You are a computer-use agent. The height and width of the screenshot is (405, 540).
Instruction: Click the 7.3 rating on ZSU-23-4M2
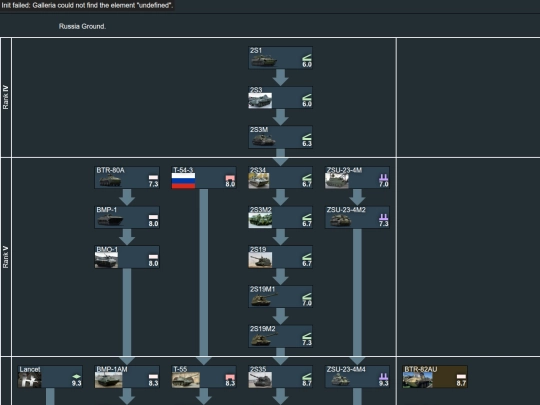pos(384,224)
